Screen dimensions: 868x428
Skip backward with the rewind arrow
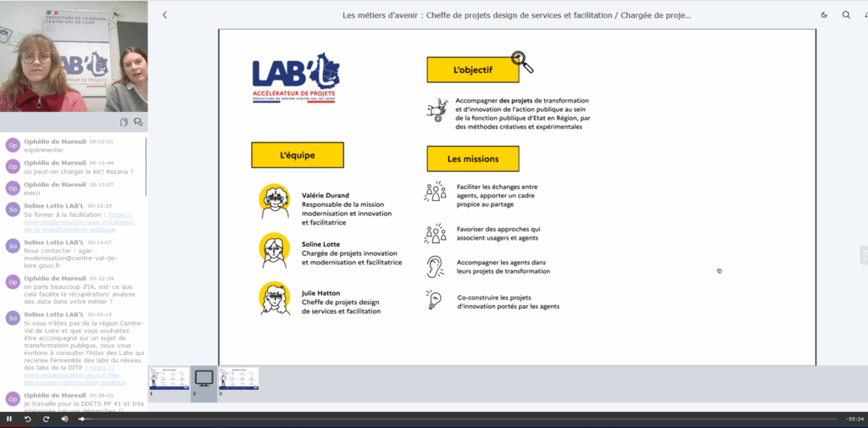coord(27,420)
